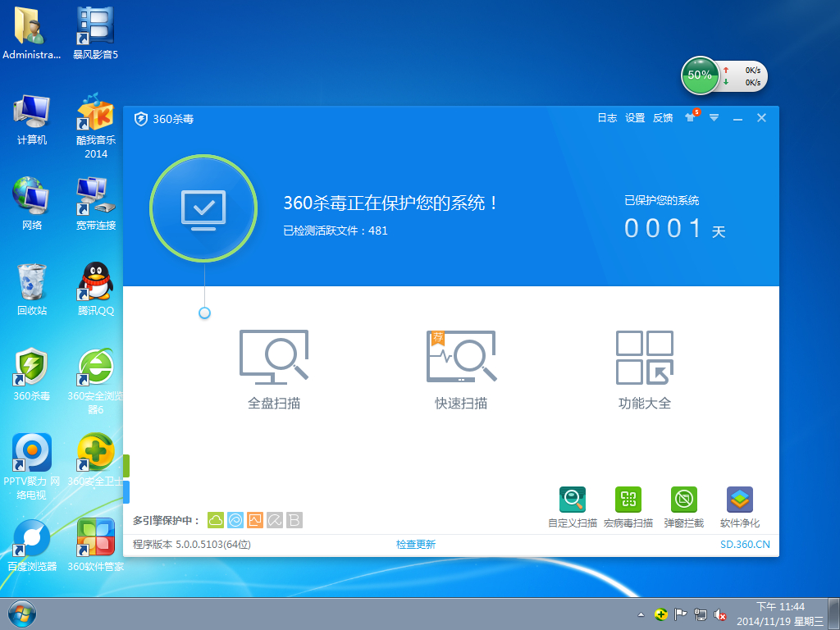Viewport: 840px width, 630px height.
Task: Open 弹窗拦截 popup blocker tool
Action: (x=683, y=507)
